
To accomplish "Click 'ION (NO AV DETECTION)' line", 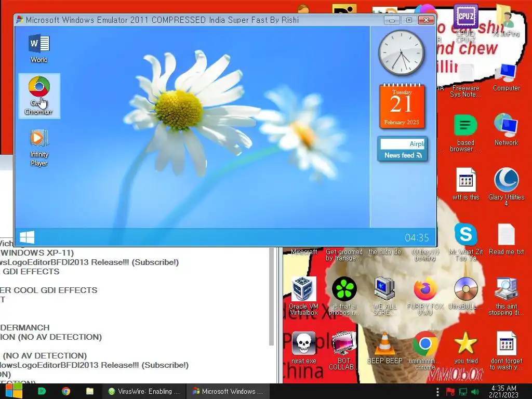I will coord(51,337).
